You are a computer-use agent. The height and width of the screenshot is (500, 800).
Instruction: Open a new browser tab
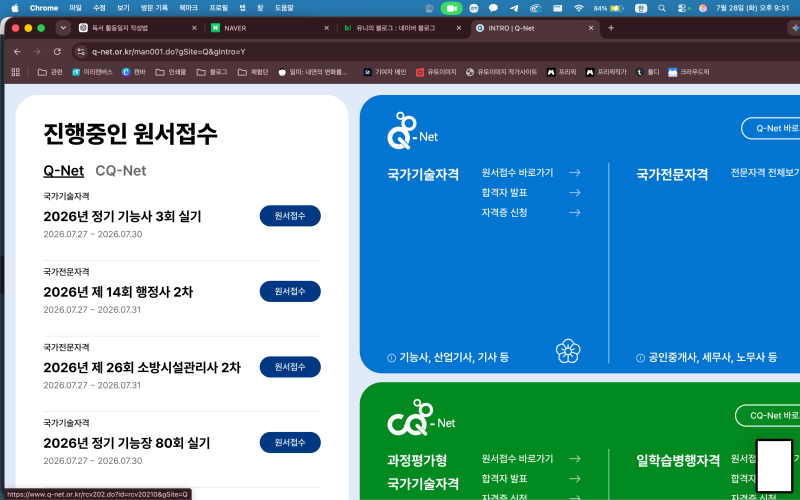click(x=611, y=28)
